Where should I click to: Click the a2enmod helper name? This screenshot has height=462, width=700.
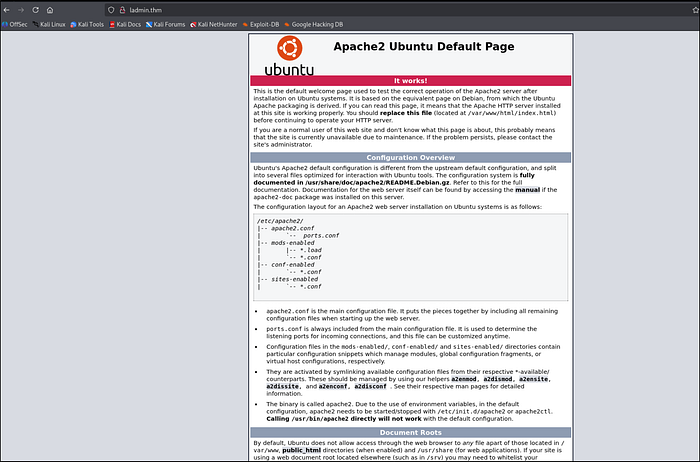click(464, 379)
